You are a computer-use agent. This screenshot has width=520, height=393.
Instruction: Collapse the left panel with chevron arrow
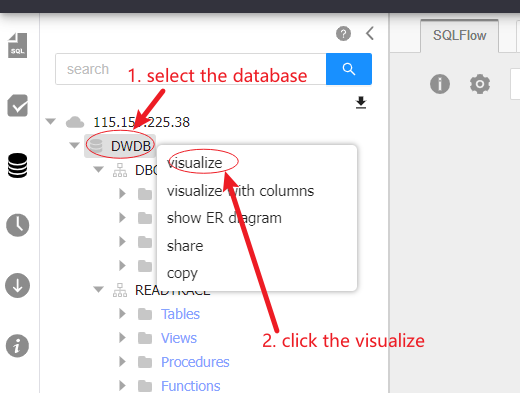click(x=370, y=33)
